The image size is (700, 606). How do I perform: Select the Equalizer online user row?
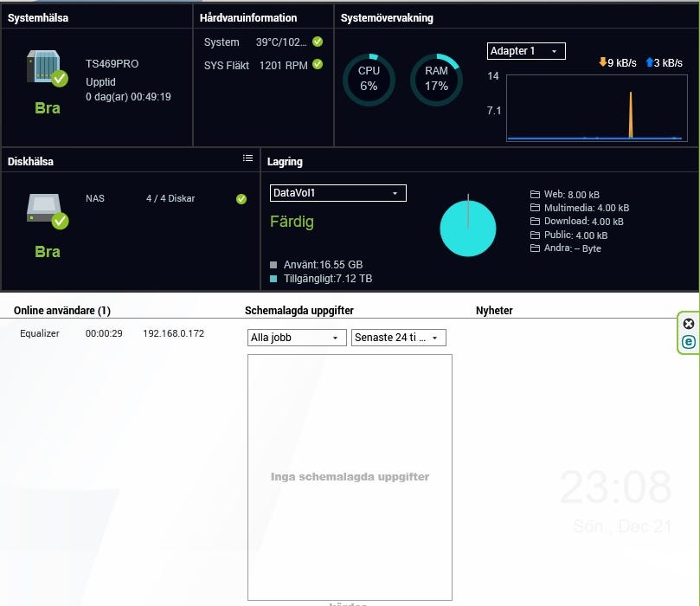[112, 333]
